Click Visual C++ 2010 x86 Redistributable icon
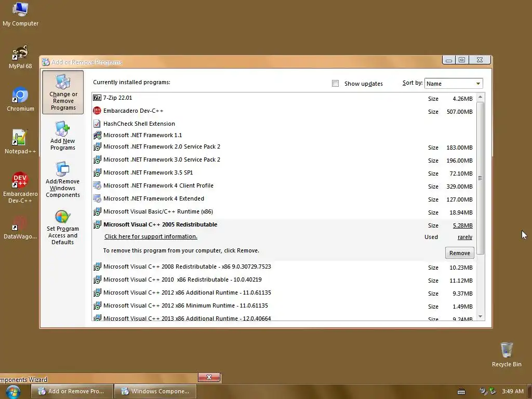Image resolution: width=532 pixels, height=399 pixels. click(x=97, y=280)
